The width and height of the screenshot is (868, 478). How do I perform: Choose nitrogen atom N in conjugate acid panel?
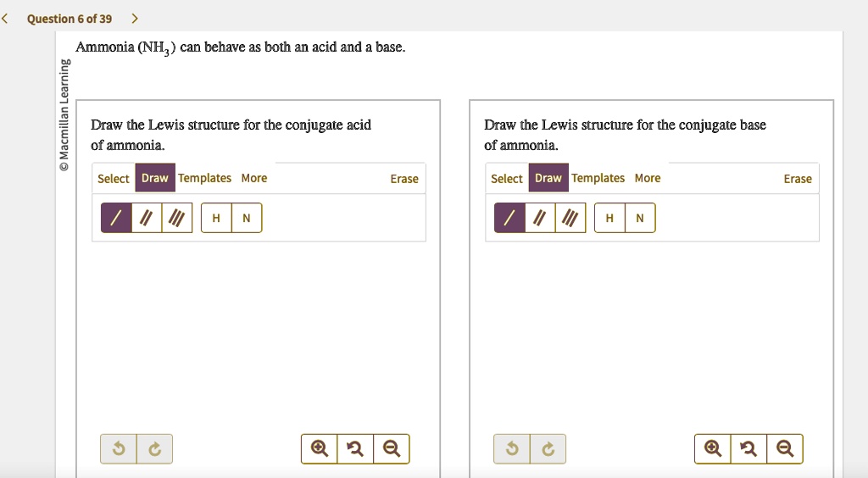[247, 218]
